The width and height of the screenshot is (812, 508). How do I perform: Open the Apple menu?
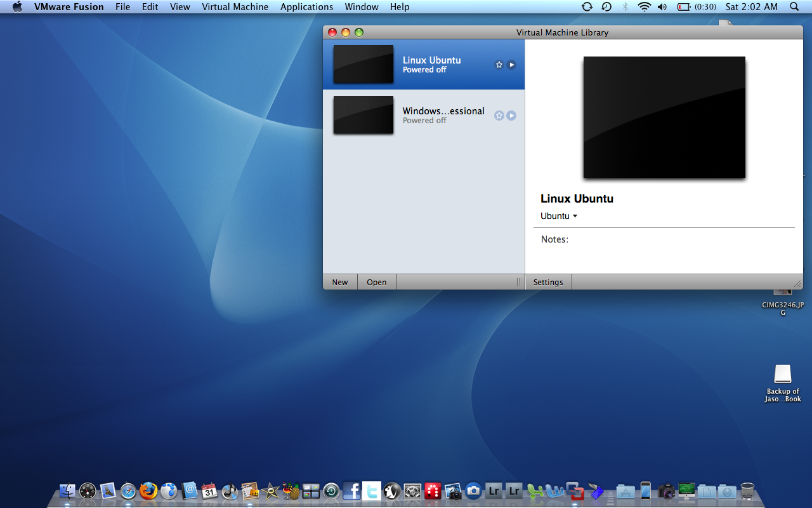coord(17,7)
